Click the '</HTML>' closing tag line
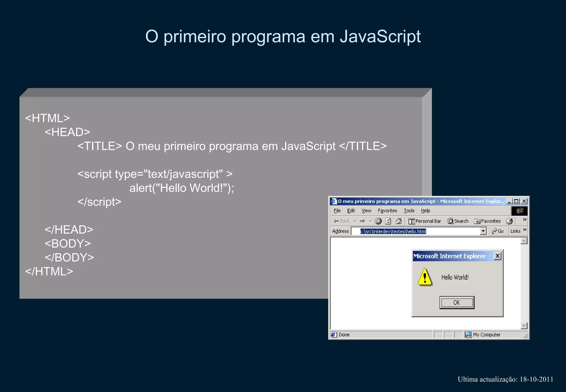This screenshot has height=392, width=566. point(49,271)
